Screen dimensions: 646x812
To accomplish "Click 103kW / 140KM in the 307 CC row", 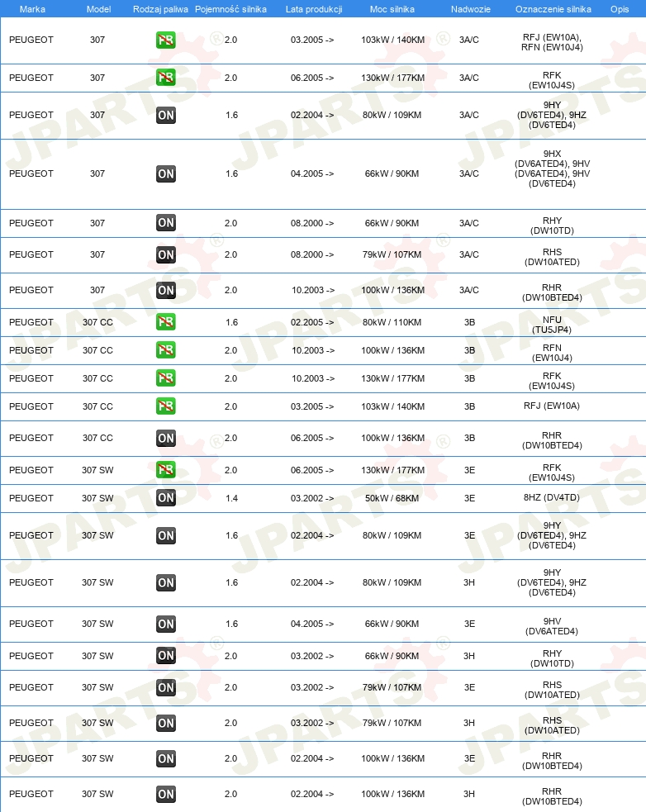I will click(x=392, y=406).
